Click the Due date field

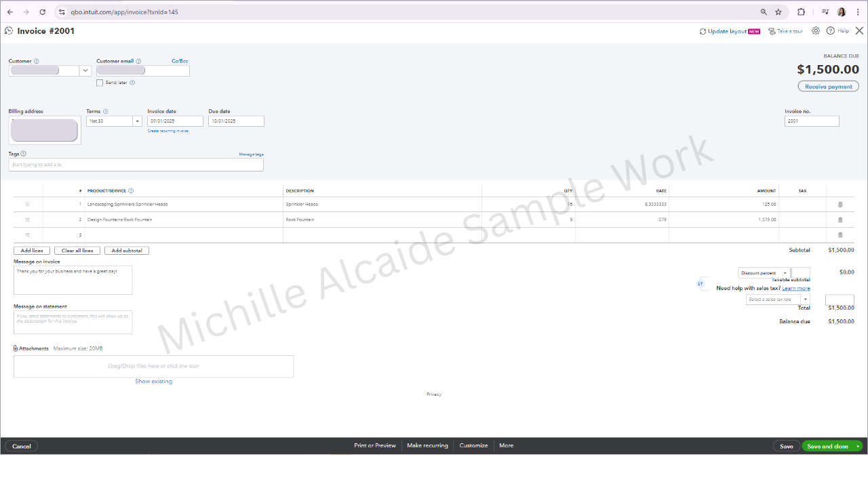[236, 121]
